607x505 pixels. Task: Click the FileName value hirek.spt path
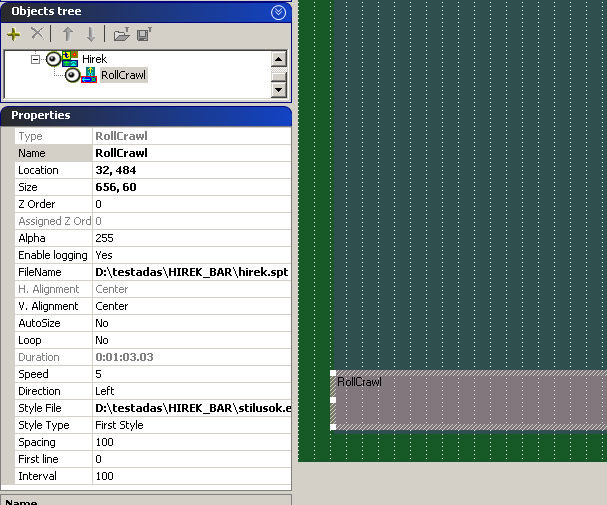click(192, 272)
